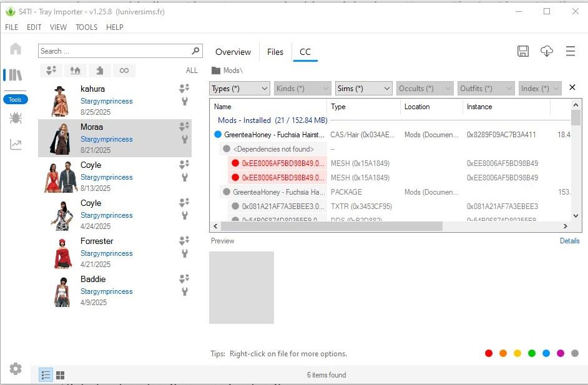Open the hamburger menu at top right
The height and width of the screenshot is (385, 588).
coord(571,52)
